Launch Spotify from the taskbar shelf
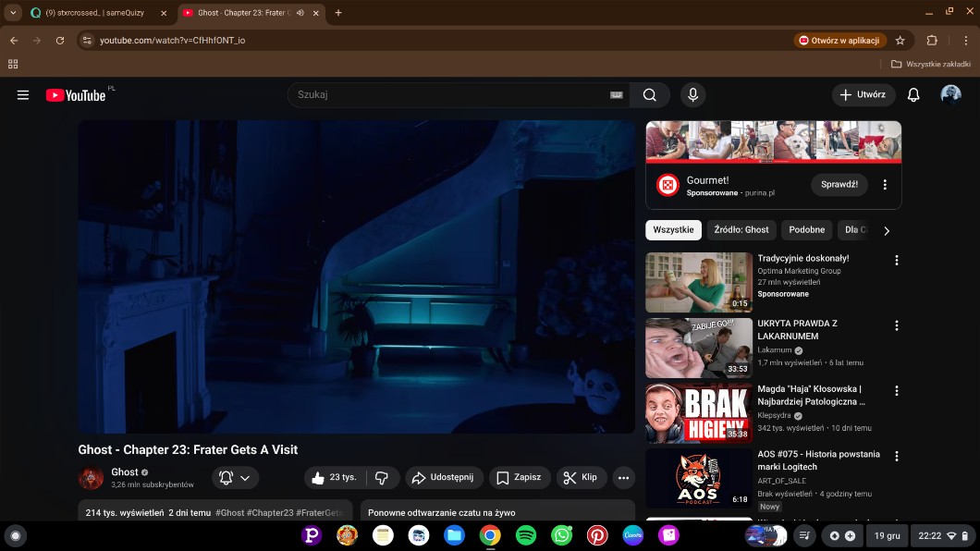The width and height of the screenshot is (980, 551). point(526,535)
